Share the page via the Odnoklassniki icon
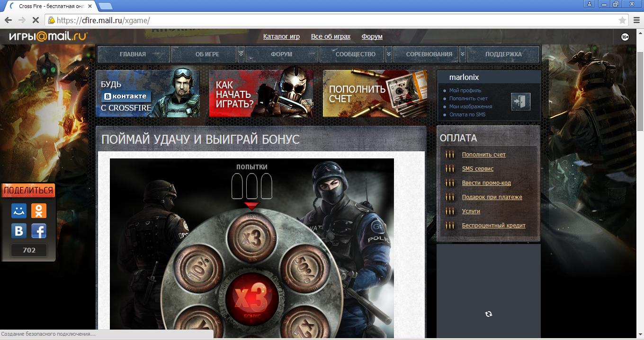 (x=39, y=211)
